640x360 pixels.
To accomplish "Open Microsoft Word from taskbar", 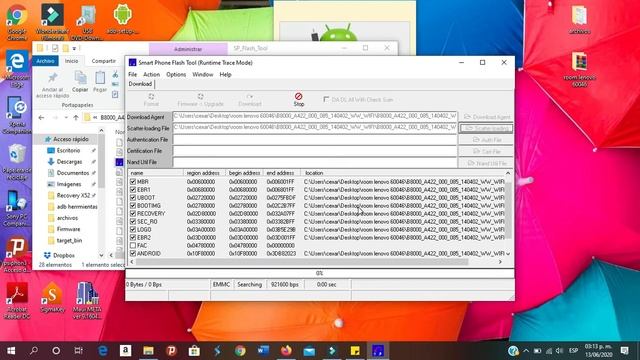I will pos(263,351).
